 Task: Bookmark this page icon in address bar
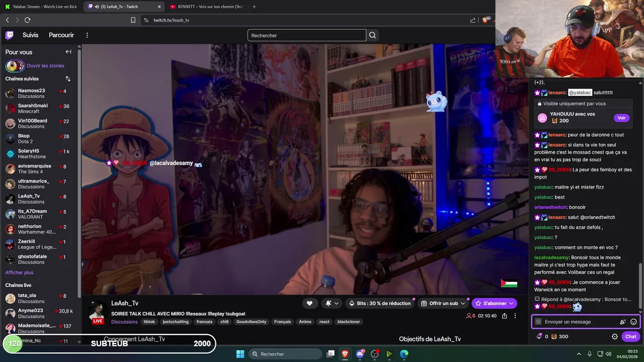(x=133, y=20)
